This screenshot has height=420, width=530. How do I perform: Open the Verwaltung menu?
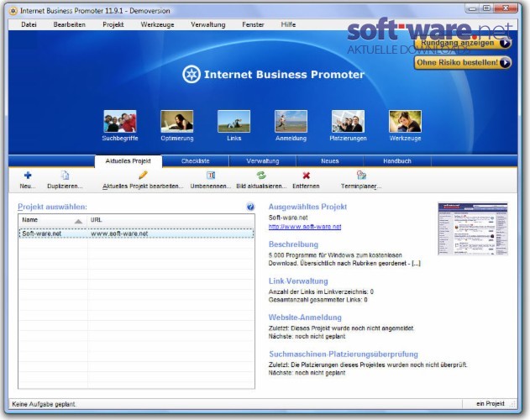[207, 24]
